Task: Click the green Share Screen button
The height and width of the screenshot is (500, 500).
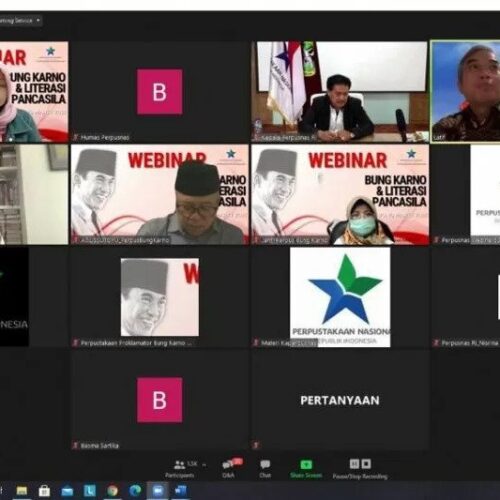Action: [x=306, y=468]
